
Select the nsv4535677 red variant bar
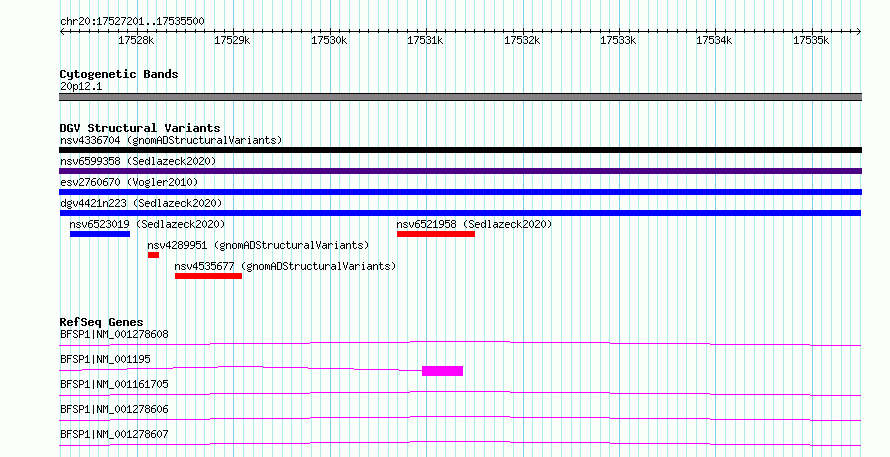point(208,276)
